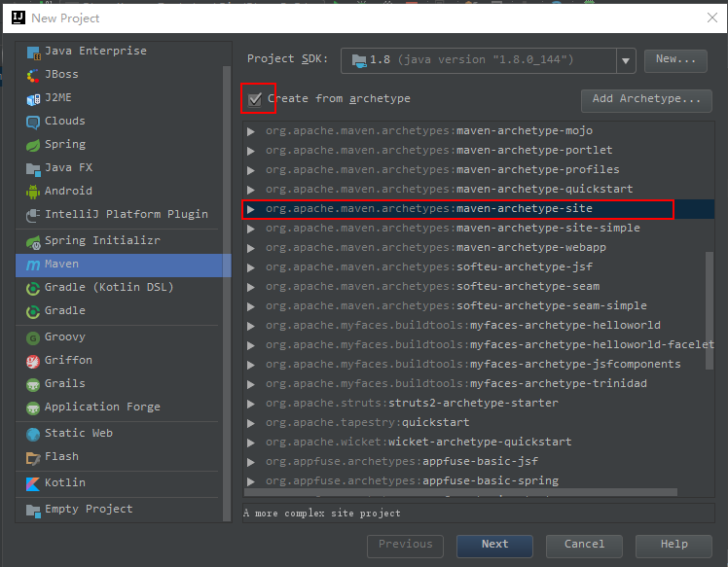
Task: Click the Java Enterprise icon
Action: (x=33, y=53)
